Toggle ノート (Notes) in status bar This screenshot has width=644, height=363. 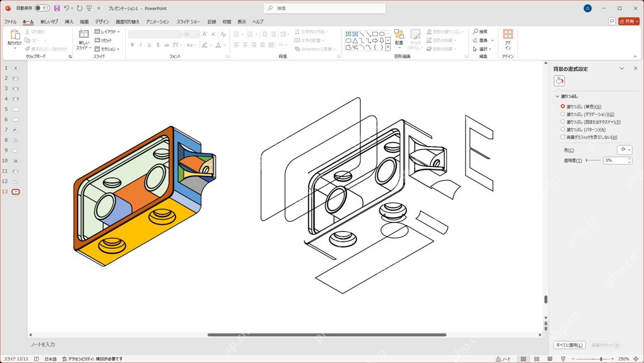[503, 359]
